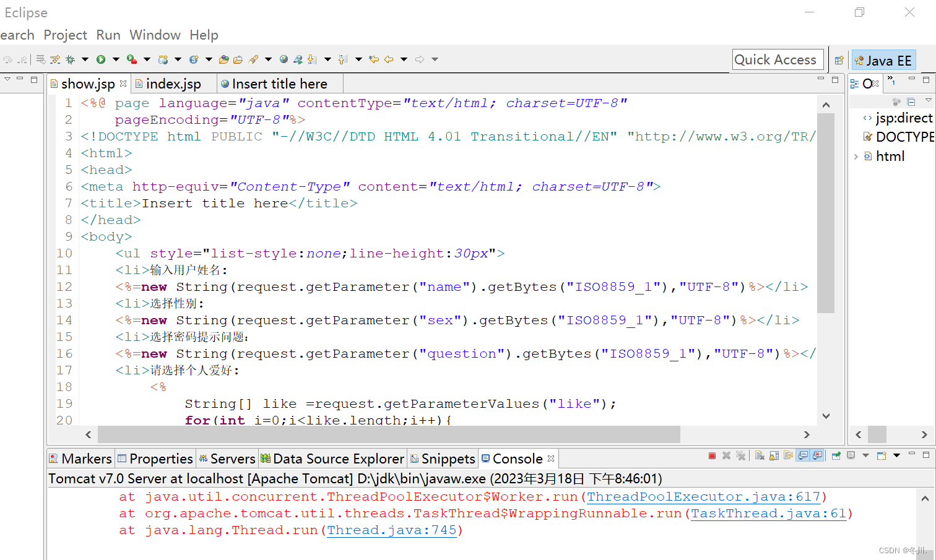The width and height of the screenshot is (936, 560).
Task: Open the Help menu
Action: click(204, 35)
